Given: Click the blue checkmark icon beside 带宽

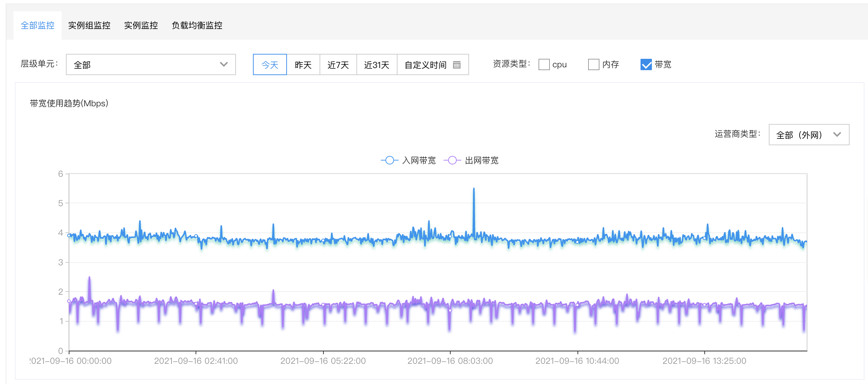Looking at the screenshot, I should 646,64.
